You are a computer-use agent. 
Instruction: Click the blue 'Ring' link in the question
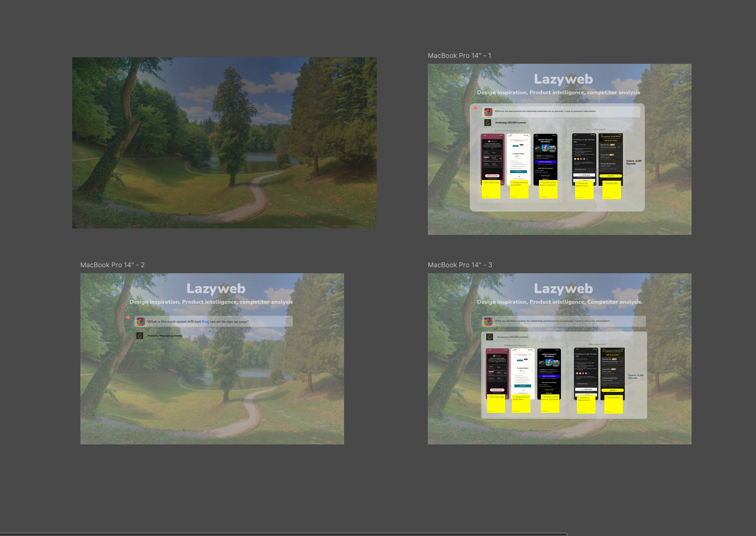(205, 322)
